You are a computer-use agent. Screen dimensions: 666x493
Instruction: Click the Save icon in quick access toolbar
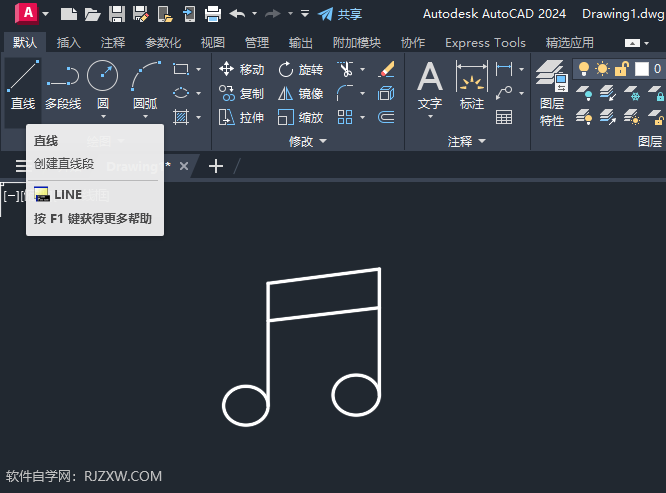pos(117,14)
